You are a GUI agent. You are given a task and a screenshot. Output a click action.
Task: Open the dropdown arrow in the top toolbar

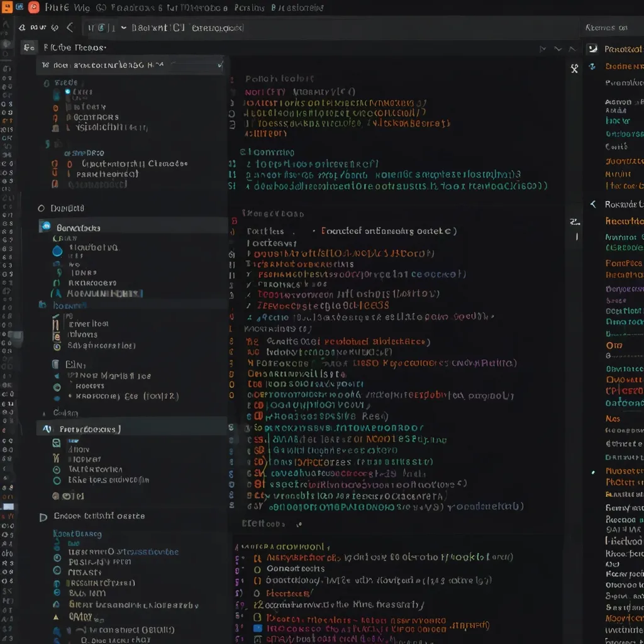tap(123, 28)
